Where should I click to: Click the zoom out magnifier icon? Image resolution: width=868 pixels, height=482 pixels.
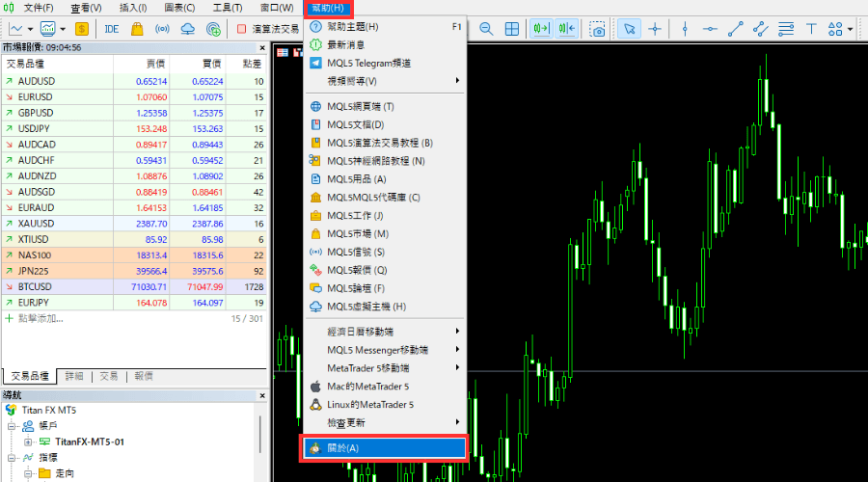[486, 29]
